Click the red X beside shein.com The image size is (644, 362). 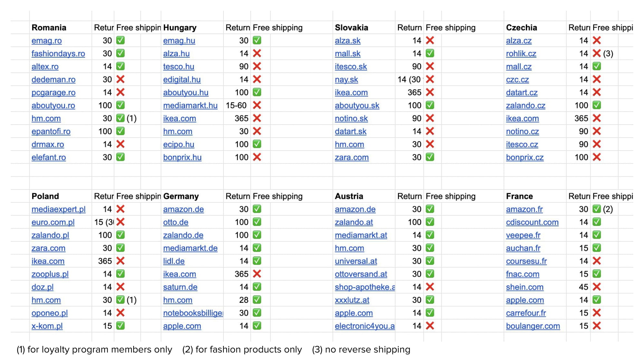[597, 287]
